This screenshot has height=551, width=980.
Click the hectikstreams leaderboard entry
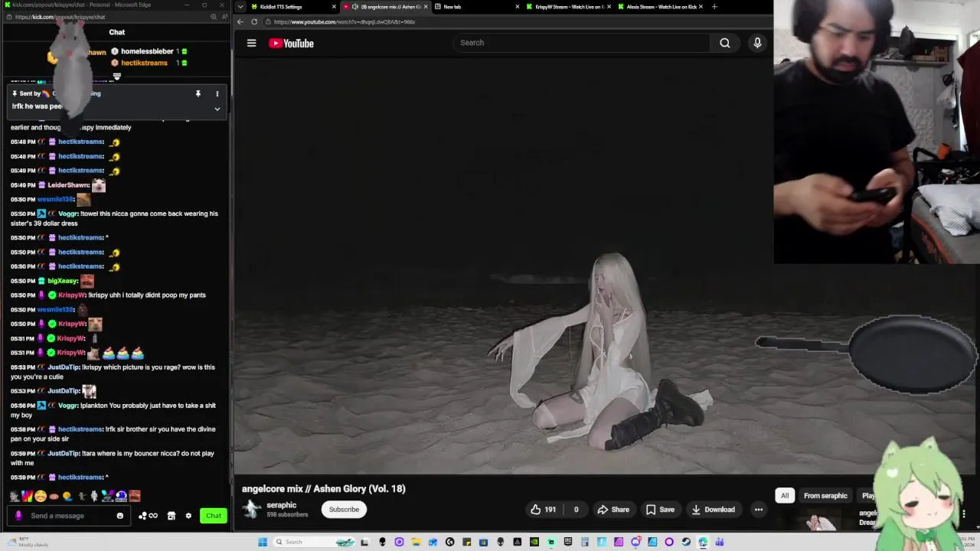click(x=149, y=63)
